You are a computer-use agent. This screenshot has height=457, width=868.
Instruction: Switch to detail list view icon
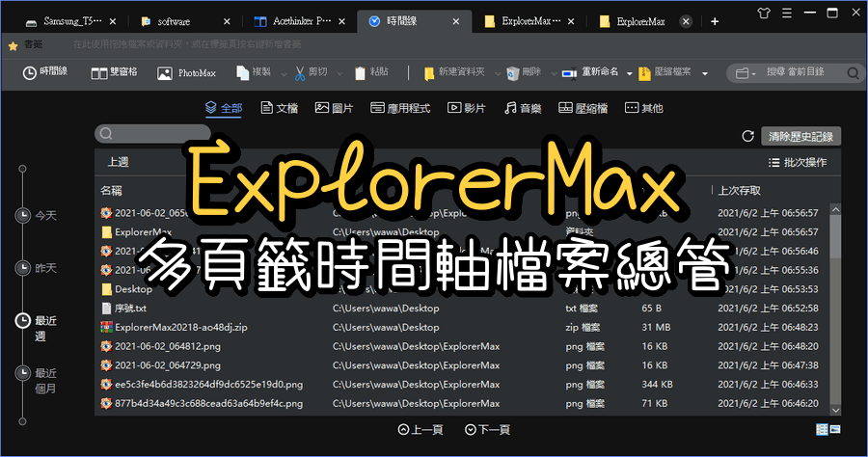point(822,429)
